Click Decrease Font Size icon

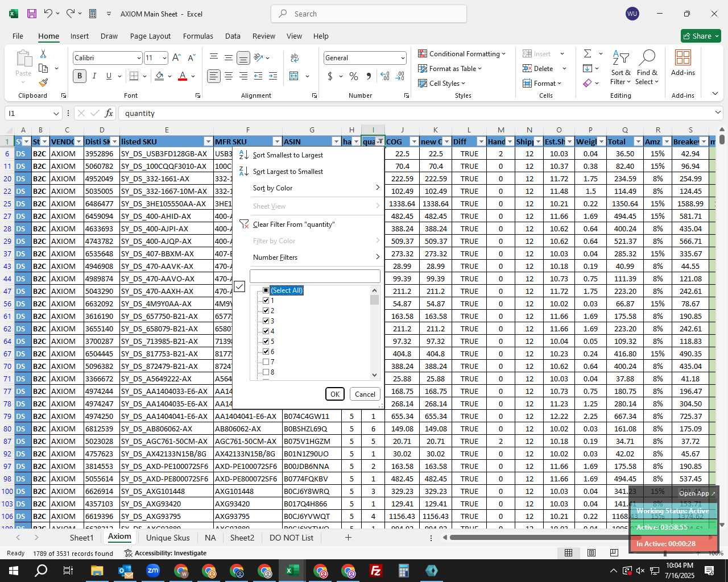(x=191, y=57)
